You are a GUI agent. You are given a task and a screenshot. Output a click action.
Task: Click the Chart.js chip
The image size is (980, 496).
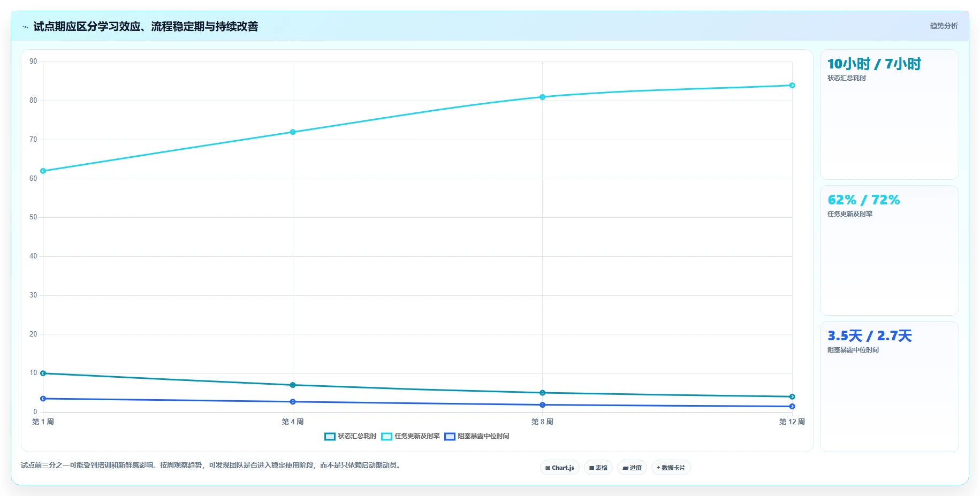(560, 468)
